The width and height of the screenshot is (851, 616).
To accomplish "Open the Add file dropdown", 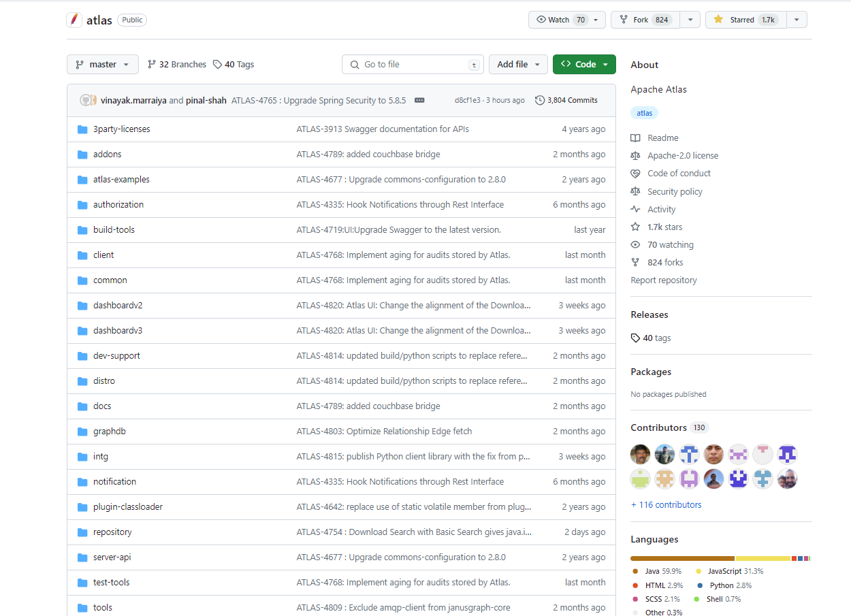I will tap(518, 65).
